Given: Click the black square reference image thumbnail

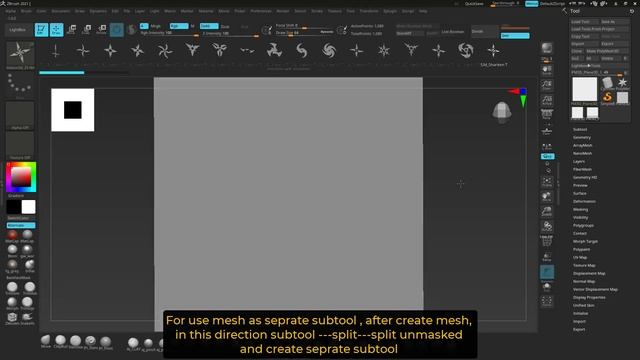Looking at the screenshot, I should (x=73, y=110).
